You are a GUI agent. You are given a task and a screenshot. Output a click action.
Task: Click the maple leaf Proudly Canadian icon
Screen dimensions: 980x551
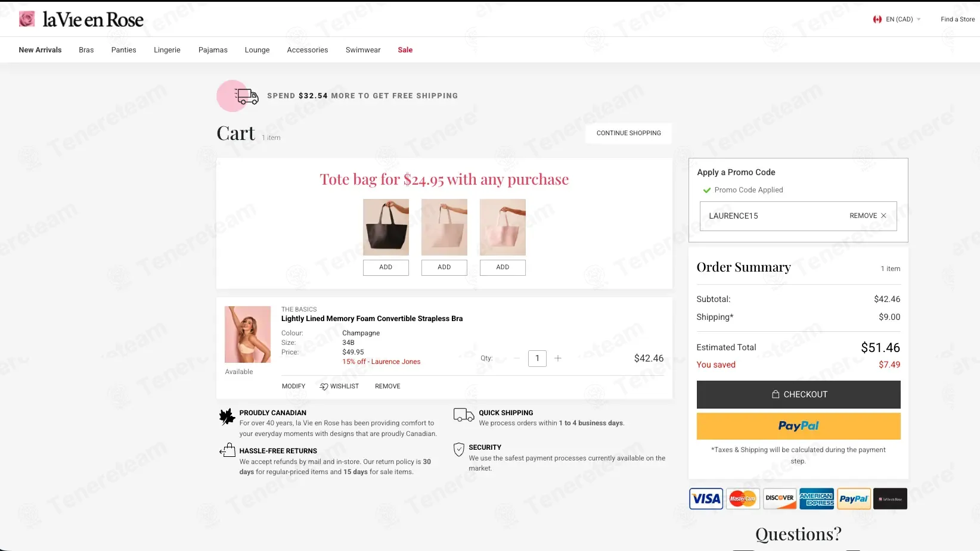pos(227,417)
